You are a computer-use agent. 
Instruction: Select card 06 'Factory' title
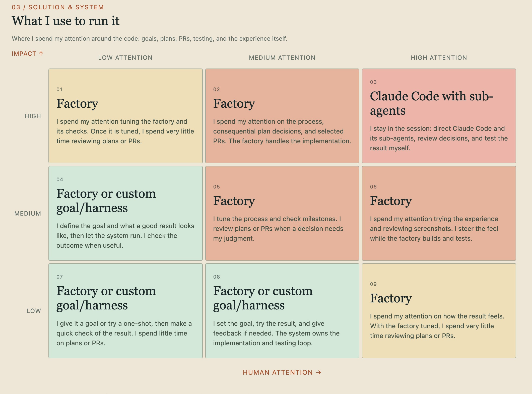391,201
